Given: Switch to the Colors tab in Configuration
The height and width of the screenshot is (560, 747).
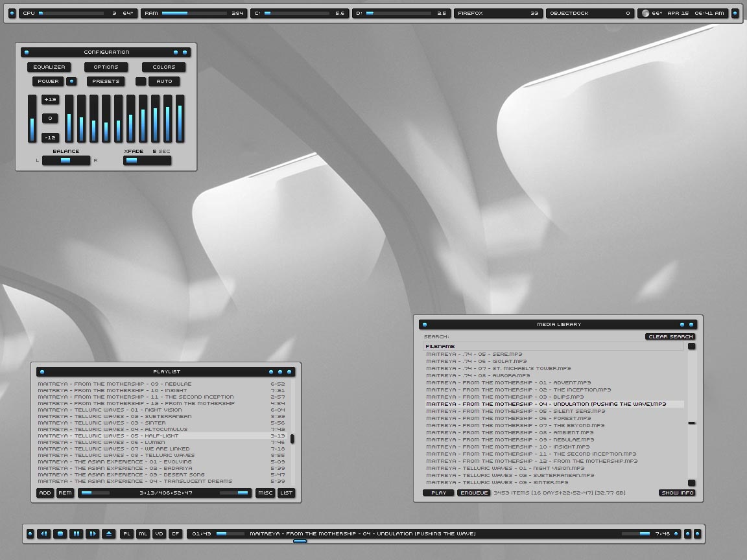Looking at the screenshot, I should (x=163, y=67).
